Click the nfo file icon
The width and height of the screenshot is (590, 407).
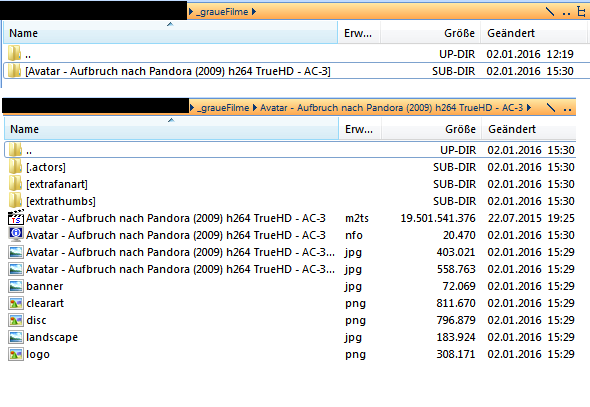16,235
